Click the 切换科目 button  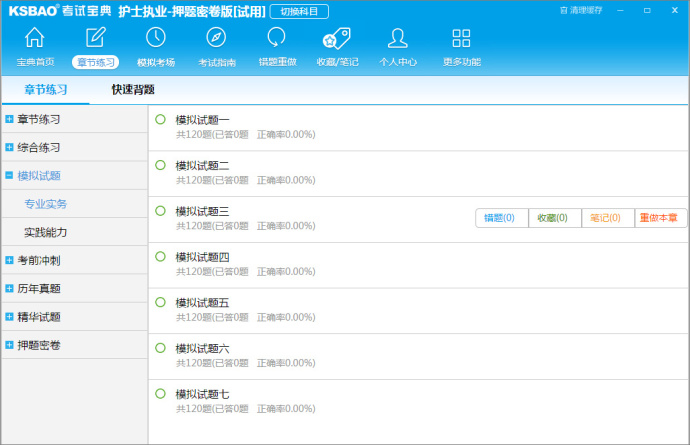point(299,11)
